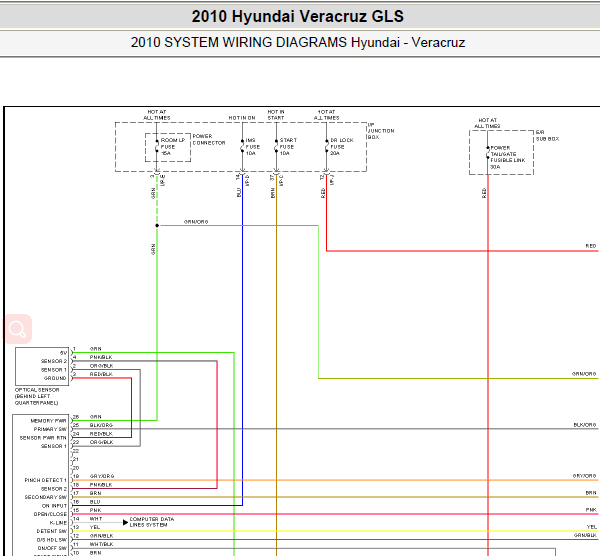Click the "IMS FUSE 10A" label
Image resolution: width=600 pixels, height=556 pixels.
tap(253, 147)
